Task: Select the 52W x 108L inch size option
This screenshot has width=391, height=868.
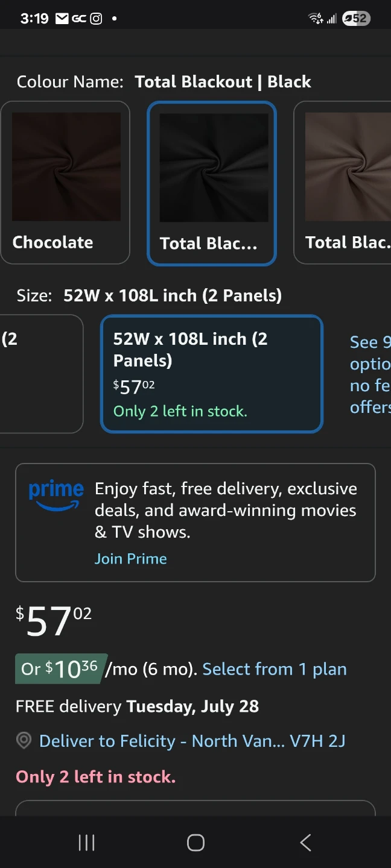Action: point(212,374)
